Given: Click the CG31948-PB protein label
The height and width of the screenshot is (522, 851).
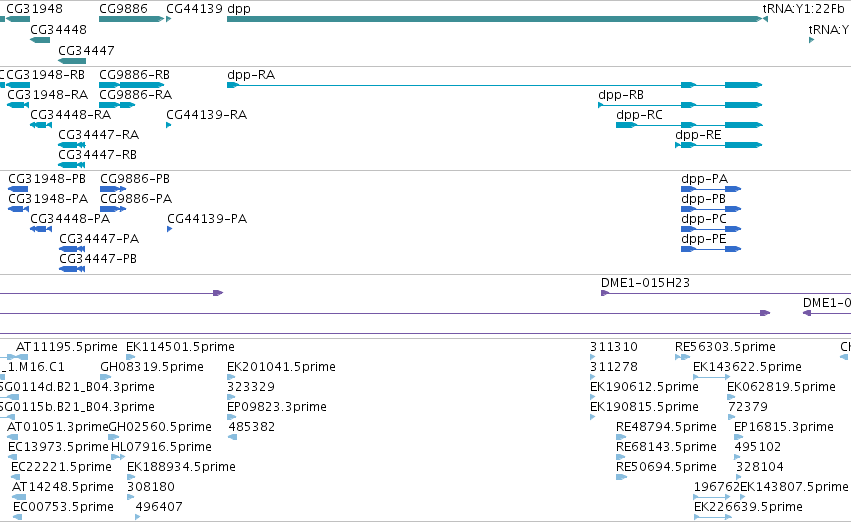Looking at the screenshot, I should [x=47, y=179].
